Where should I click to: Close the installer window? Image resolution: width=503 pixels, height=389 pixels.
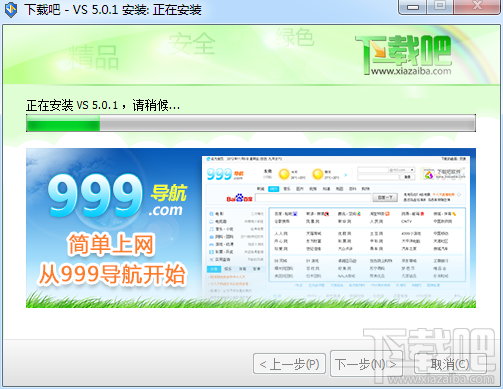tap(477, 6)
